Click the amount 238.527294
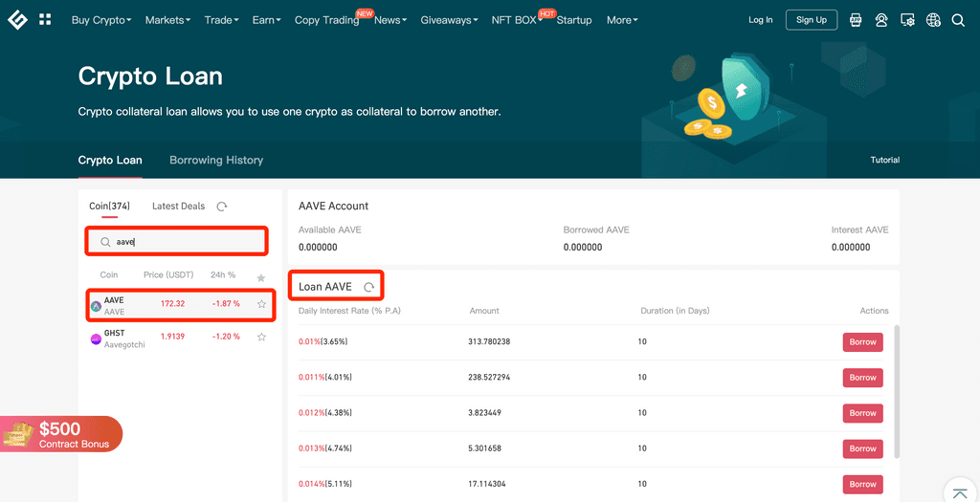This screenshot has height=502, width=980. 489,378
